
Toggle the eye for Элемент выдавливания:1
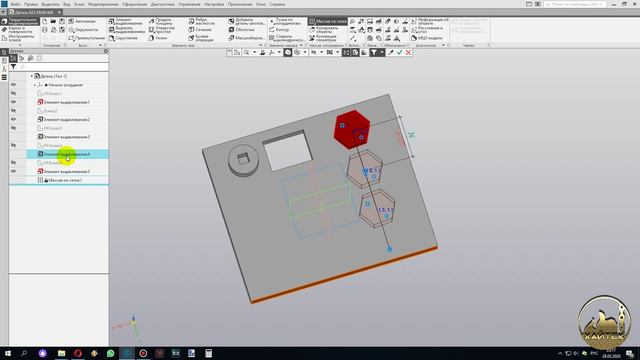tap(13, 102)
